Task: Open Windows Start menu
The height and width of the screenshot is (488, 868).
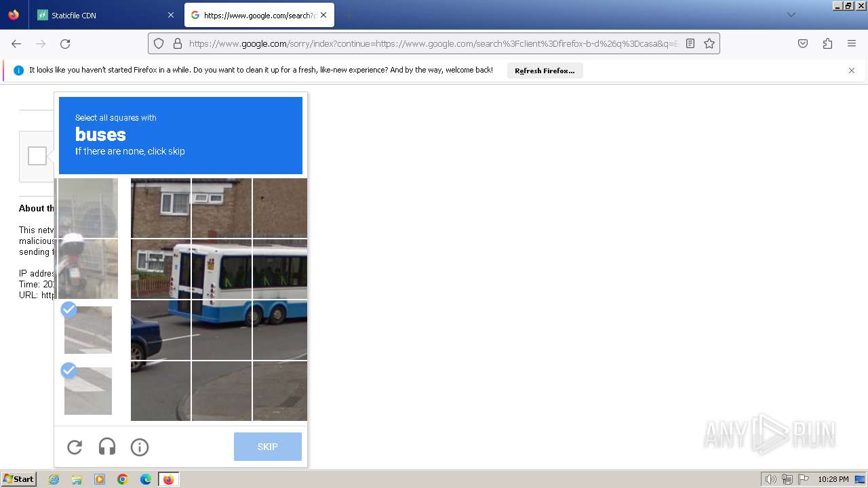Action: pyautogui.click(x=18, y=479)
